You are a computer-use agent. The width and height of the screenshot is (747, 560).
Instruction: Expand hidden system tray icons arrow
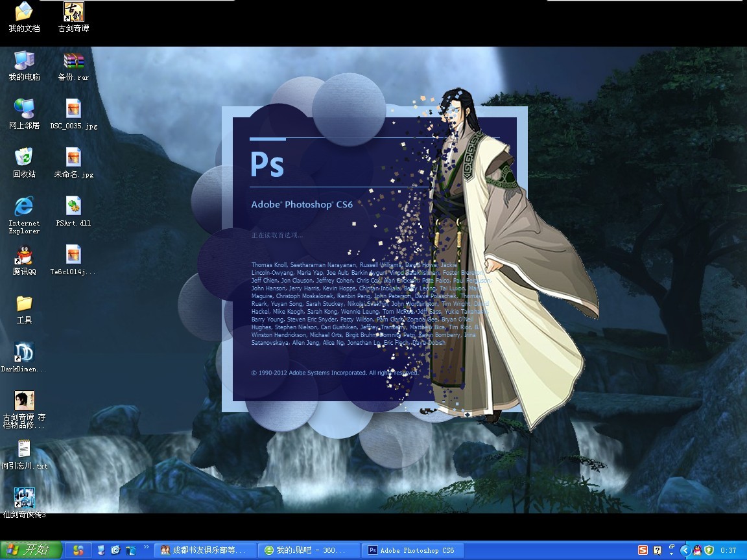[685, 550]
